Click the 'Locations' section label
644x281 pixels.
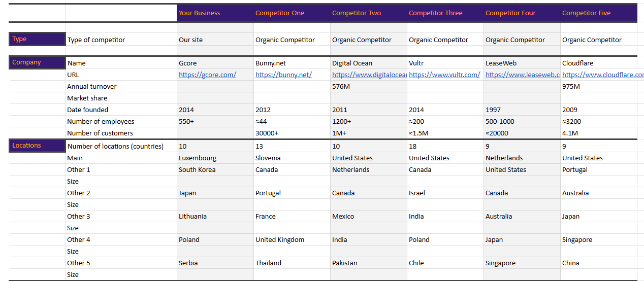[x=37, y=146]
